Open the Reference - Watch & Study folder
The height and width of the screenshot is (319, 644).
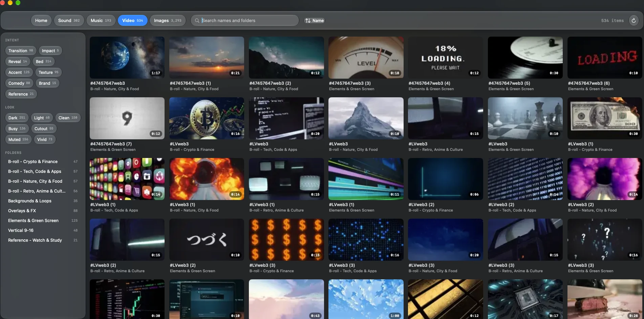coord(43,240)
